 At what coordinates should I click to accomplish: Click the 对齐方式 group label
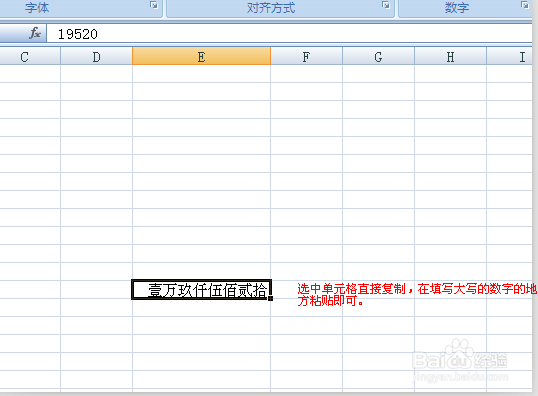click(x=271, y=7)
